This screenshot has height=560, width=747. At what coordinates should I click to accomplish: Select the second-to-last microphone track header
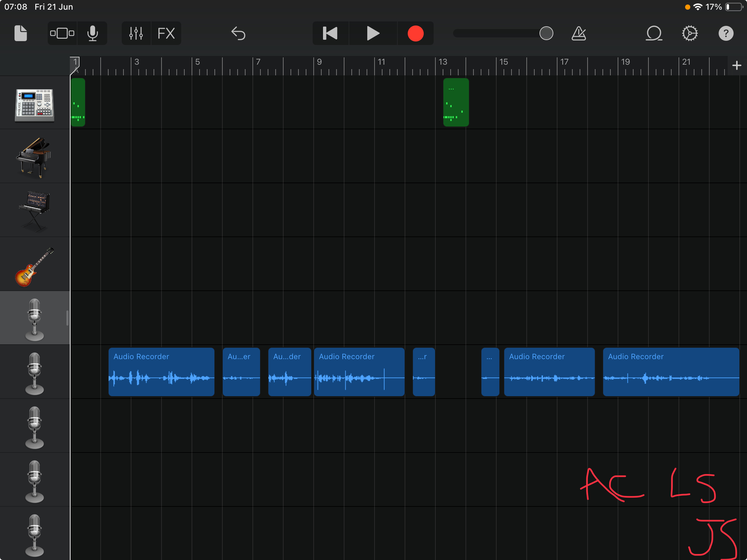[35, 480]
